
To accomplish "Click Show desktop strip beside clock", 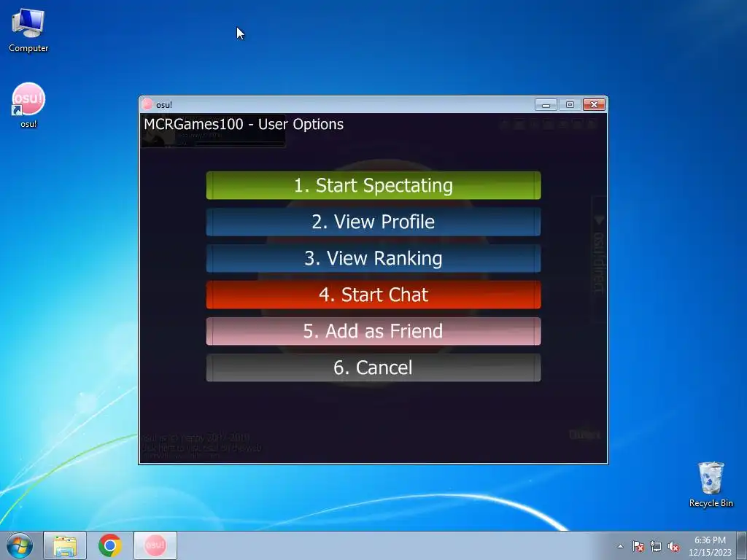I will tap(742, 545).
